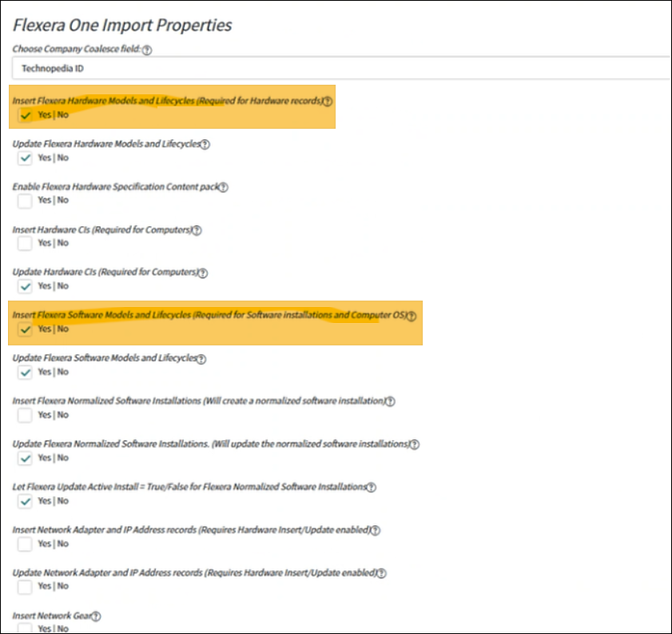Check Insert Network Adapter and IP Address
Screen dimensions: 672x634
tap(25, 544)
